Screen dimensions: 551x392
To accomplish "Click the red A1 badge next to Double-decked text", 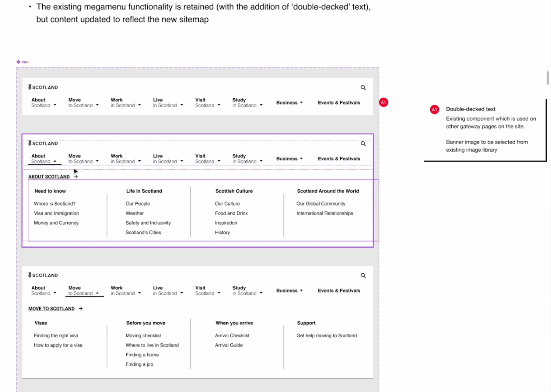I will pos(434,109).
